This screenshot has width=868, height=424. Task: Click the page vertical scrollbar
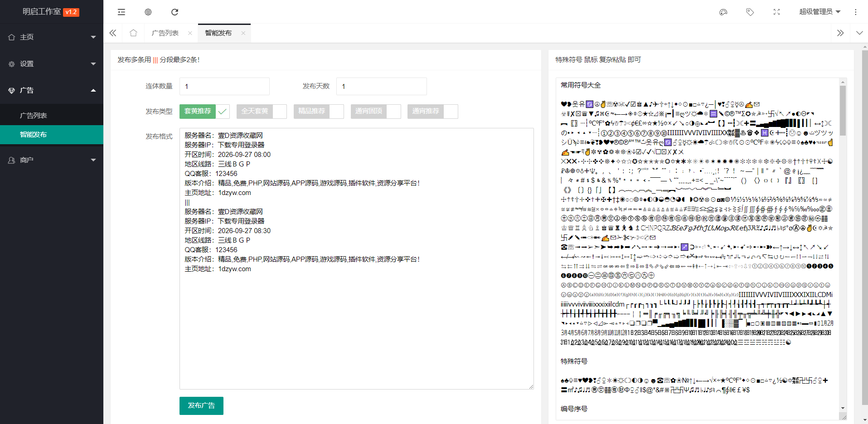tap(865, 227)
